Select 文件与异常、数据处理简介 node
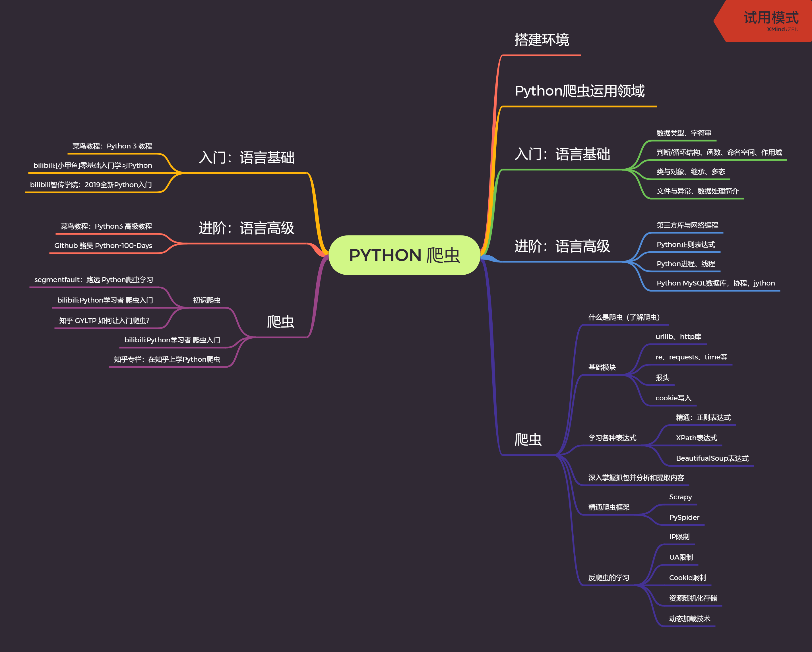The image size is (812, 652). (697, 191)
